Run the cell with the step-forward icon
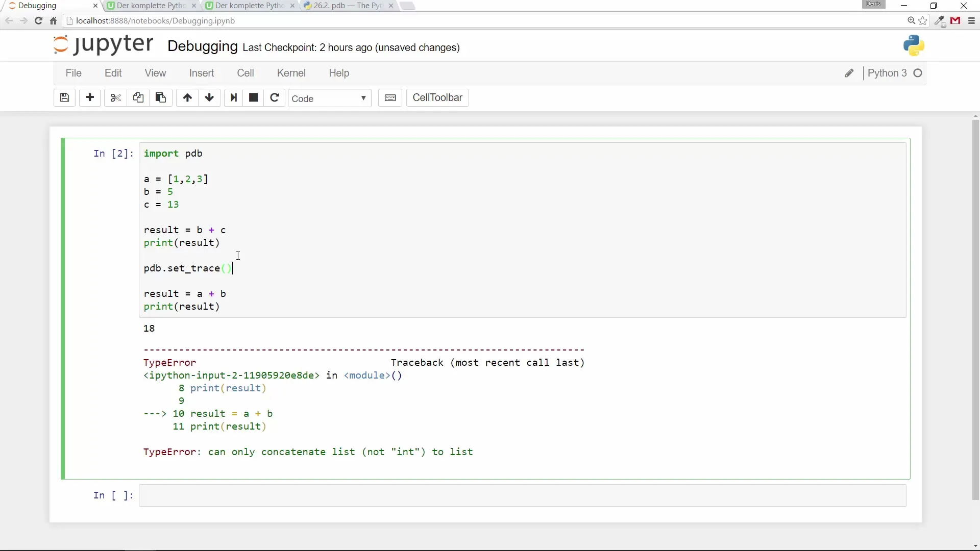The image size is (980, 551). [x=234, y=97]
